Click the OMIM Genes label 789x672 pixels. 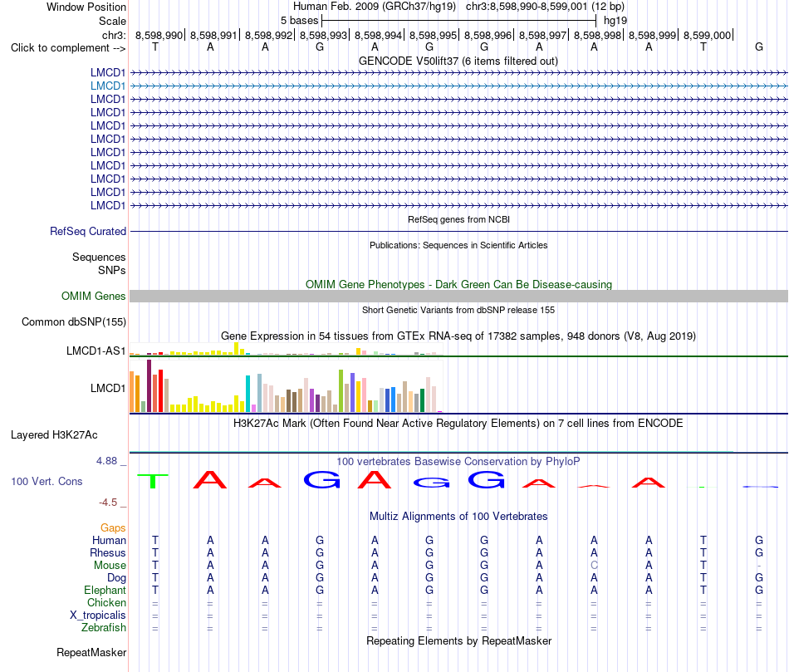(x=94, y=296)
